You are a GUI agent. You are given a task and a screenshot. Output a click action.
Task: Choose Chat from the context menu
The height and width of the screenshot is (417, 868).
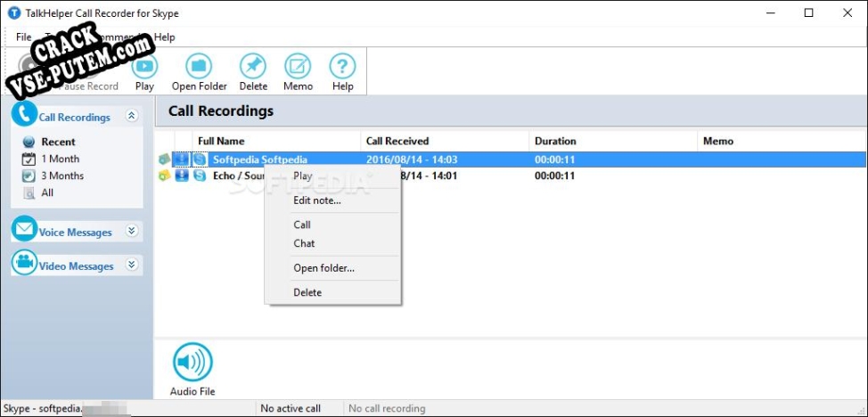304,243
